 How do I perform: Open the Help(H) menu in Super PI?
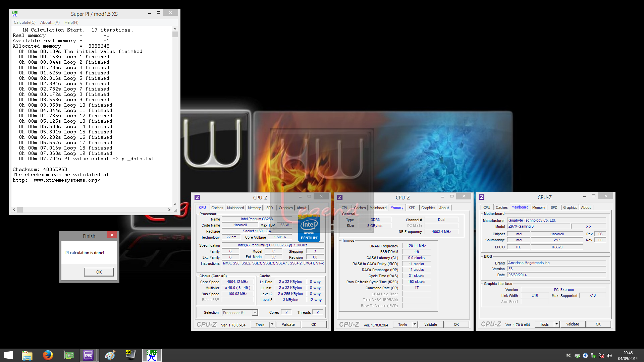click(71, 22)
